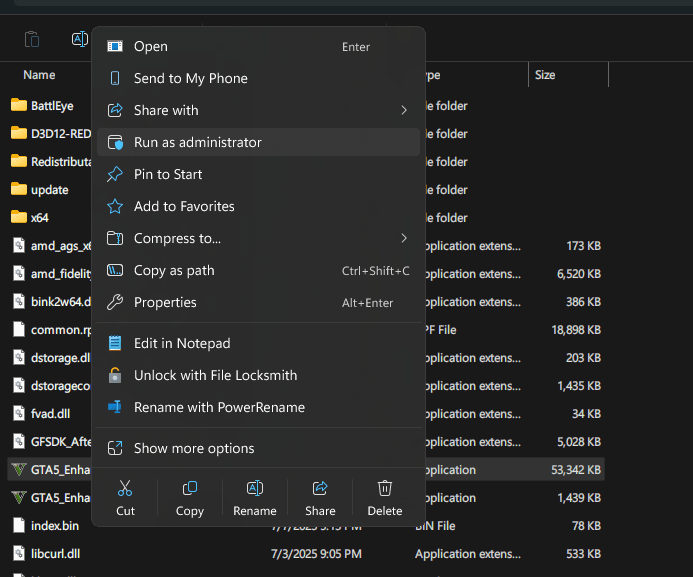
Task: Select Edit in Notepad
Action: [182, 343]
